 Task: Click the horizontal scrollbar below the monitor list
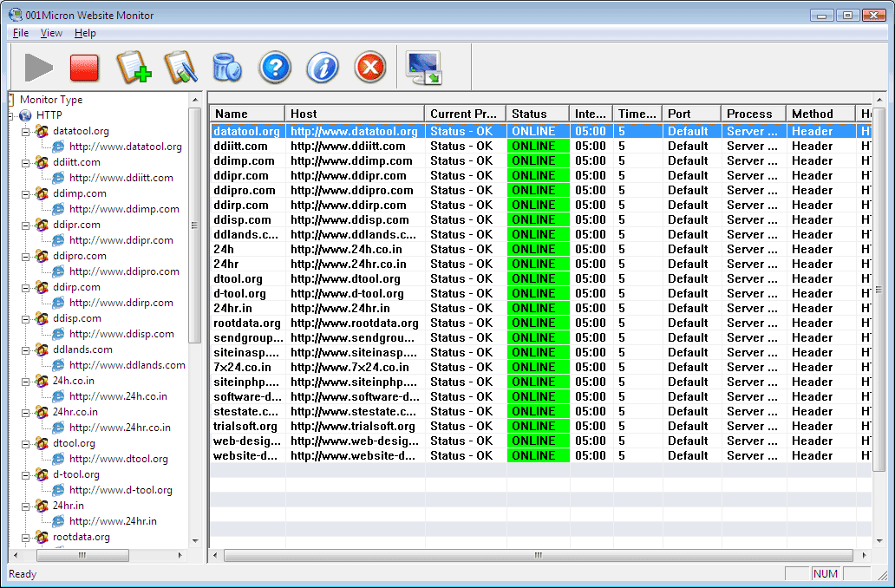[x=538, y=555]
